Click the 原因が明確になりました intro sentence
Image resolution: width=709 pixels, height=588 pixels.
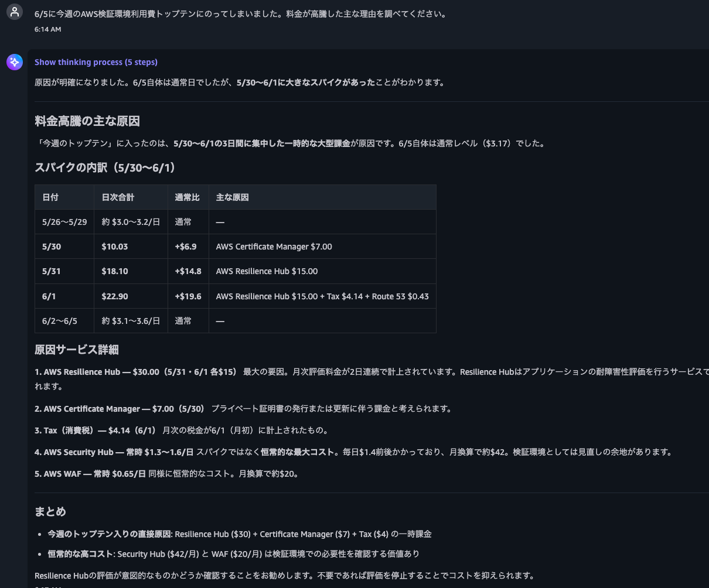(x=240, y=83)
